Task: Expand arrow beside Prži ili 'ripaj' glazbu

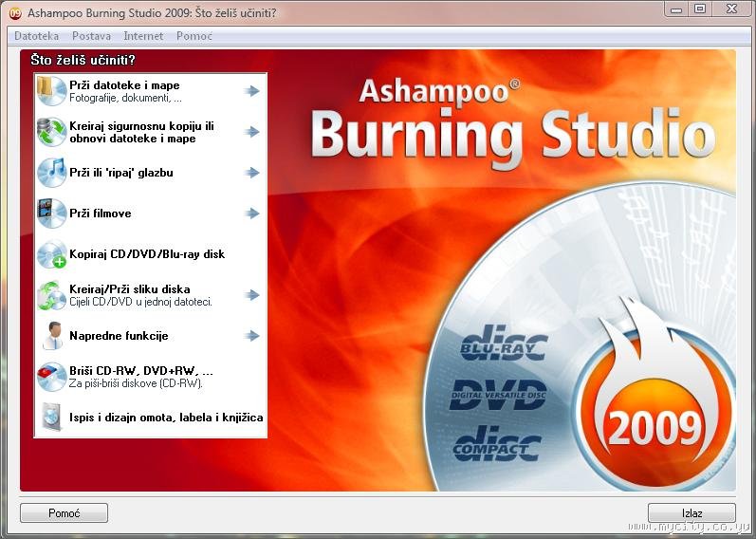Action: pyautogui.click(x=251, y=173)
